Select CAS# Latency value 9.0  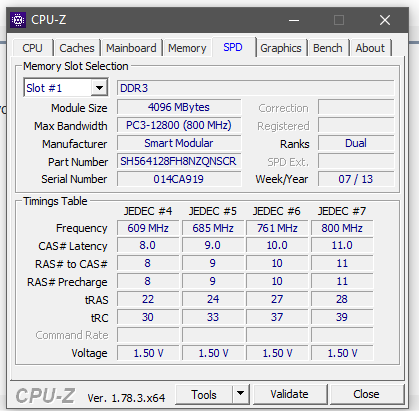213,245
